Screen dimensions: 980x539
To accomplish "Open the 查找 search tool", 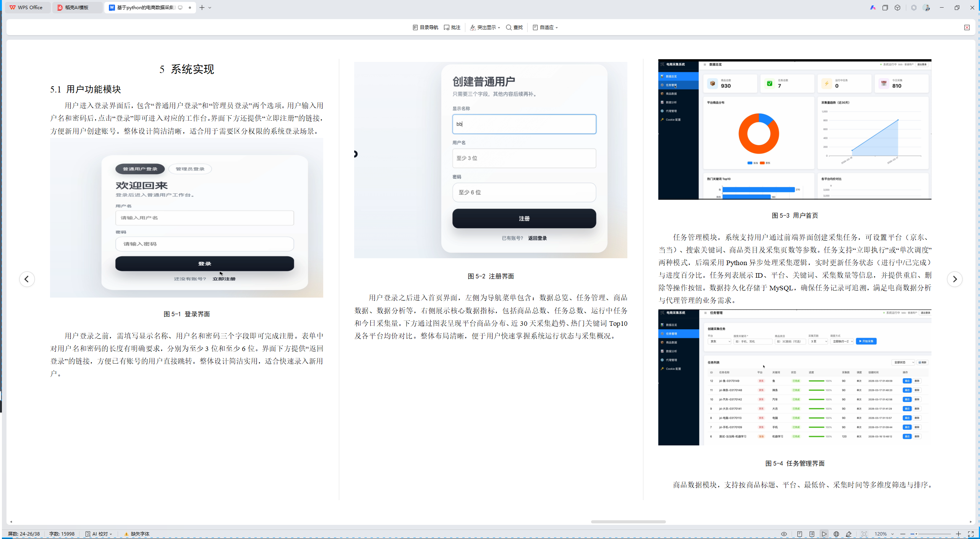I will (514, 28).
